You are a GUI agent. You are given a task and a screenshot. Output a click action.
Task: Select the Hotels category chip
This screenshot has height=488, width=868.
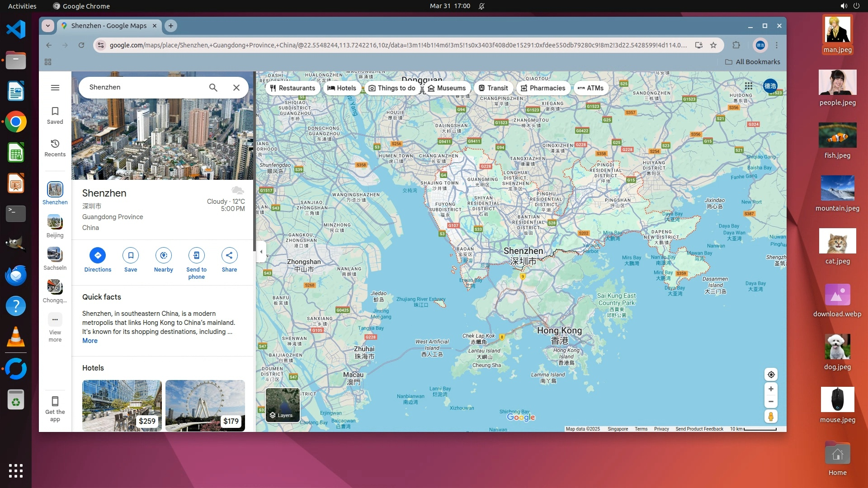(x=342, y=88)
